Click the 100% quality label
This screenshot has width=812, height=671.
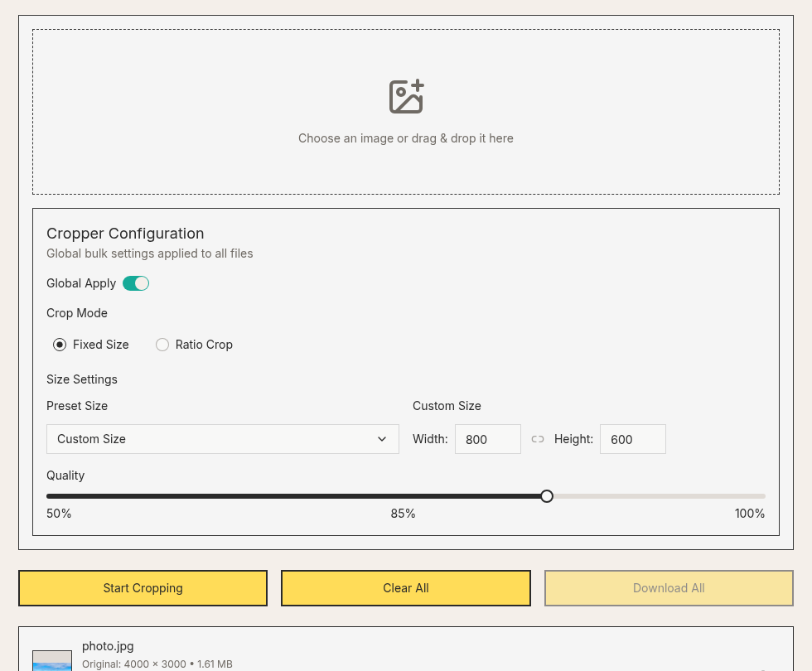(749, 514)
